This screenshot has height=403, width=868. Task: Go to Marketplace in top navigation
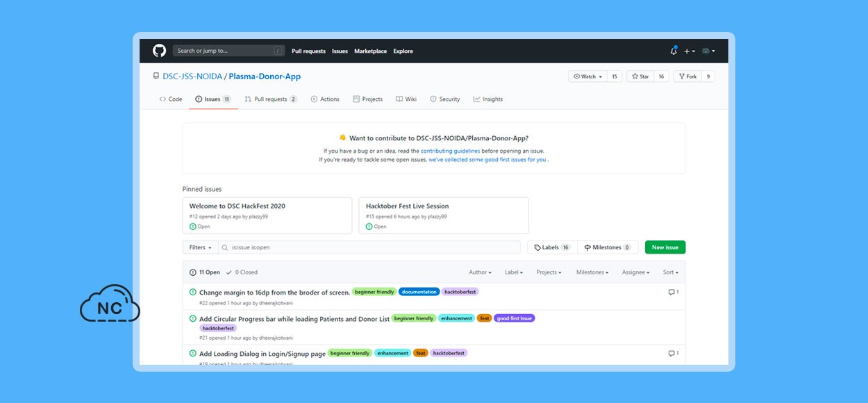click(x=370, y=51)
